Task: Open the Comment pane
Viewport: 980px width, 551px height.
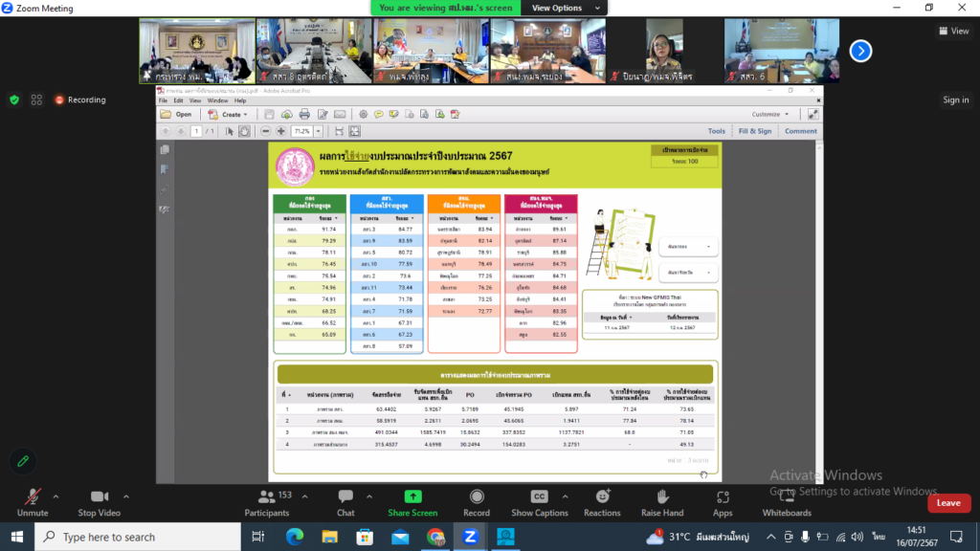Action: pos(801,131)
